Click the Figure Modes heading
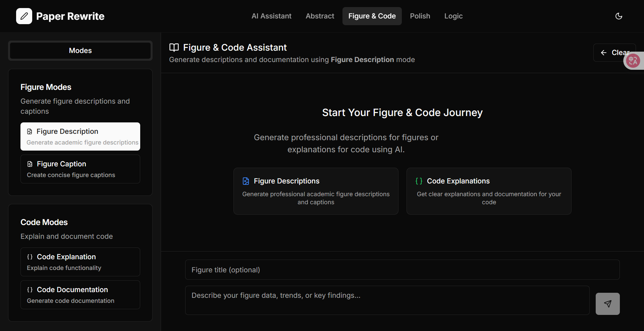Screen dimensions: 644x331 pyautogui.click(x=46, y=87)
